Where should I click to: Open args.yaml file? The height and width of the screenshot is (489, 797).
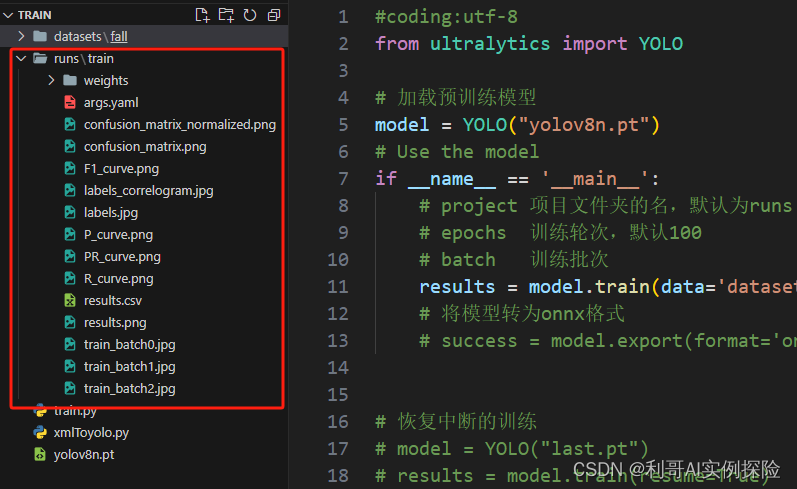coord(111,103)
